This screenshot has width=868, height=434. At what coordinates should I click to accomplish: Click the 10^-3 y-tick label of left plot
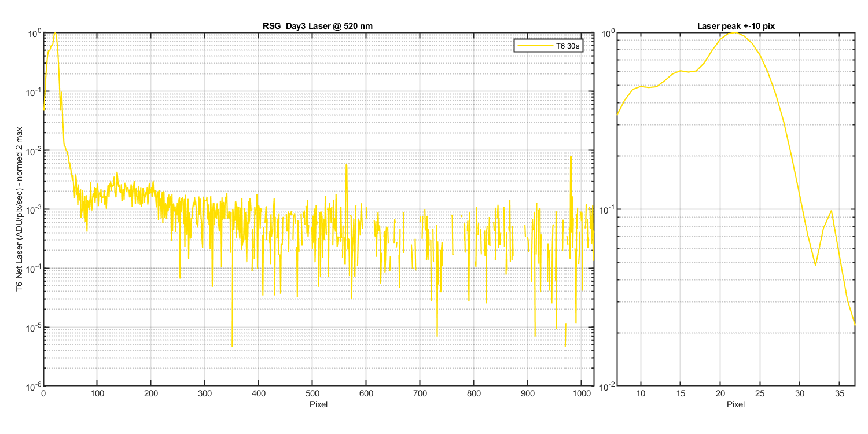(x=34, y=210)
